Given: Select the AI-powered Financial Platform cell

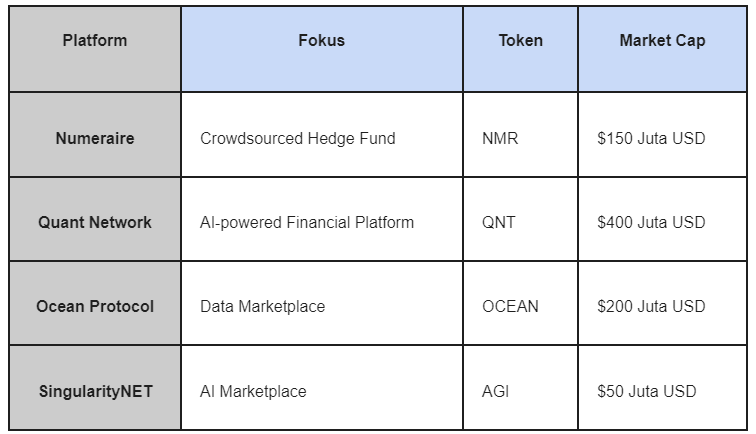Looking at the screenshot, I should pos(322,219).
